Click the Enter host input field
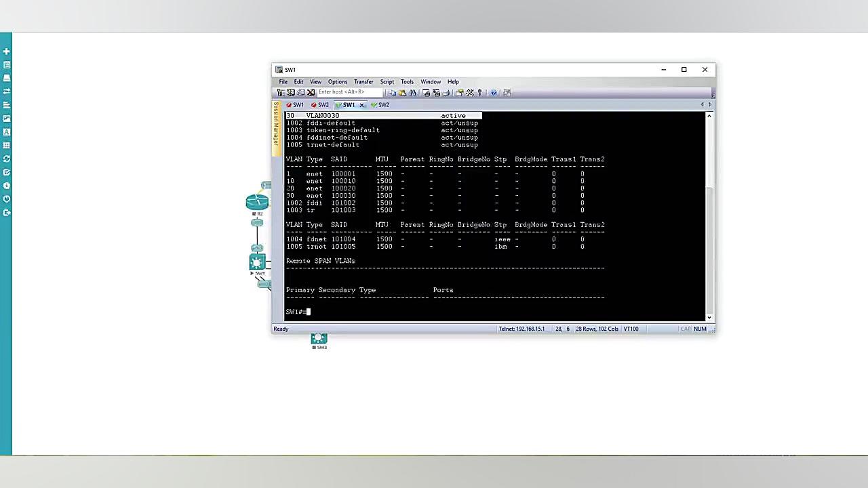The height and width of the screenshot is (488, 868). click(x=350, y=92)
